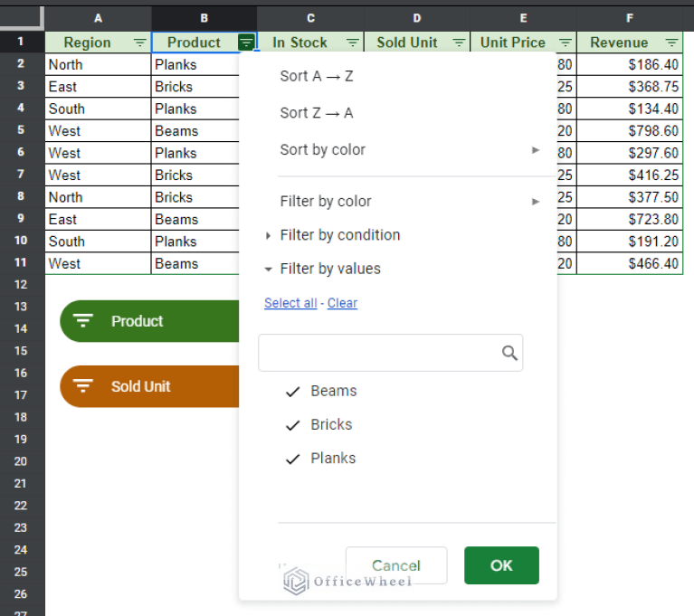Uncheck the Beams value
The height and width of the screenshot is (616, 694).
292,392
